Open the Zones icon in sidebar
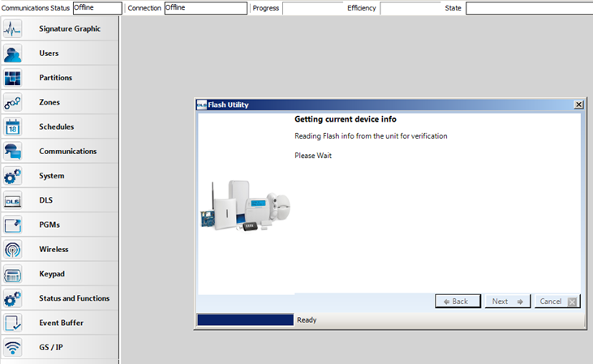Screen dimensions: 593x364 pyautogui.click(x=12, y=102)
